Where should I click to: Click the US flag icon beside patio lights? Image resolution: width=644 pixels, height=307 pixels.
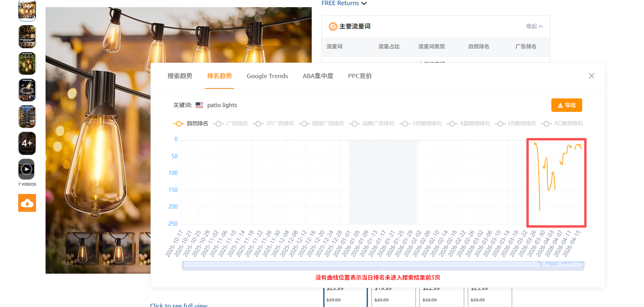click(x=199, y=105)
